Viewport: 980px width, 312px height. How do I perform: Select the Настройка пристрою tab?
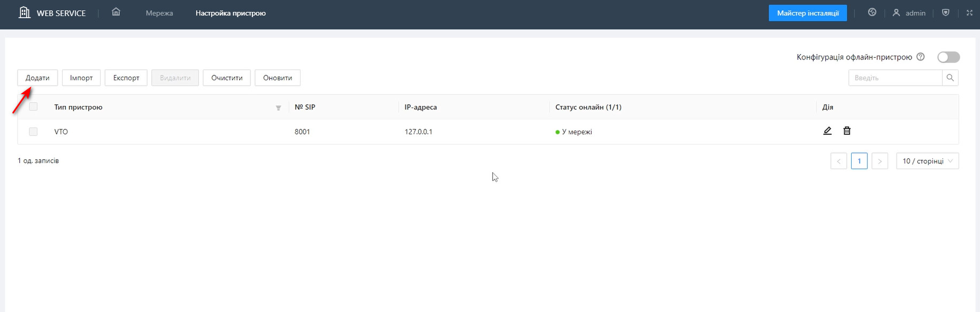point(231,13)
